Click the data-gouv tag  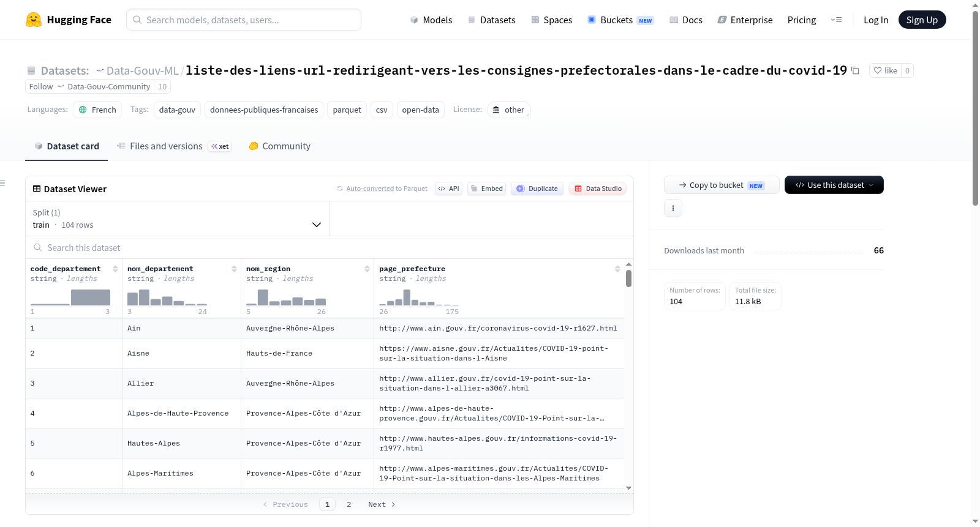[x=177, y=110]
